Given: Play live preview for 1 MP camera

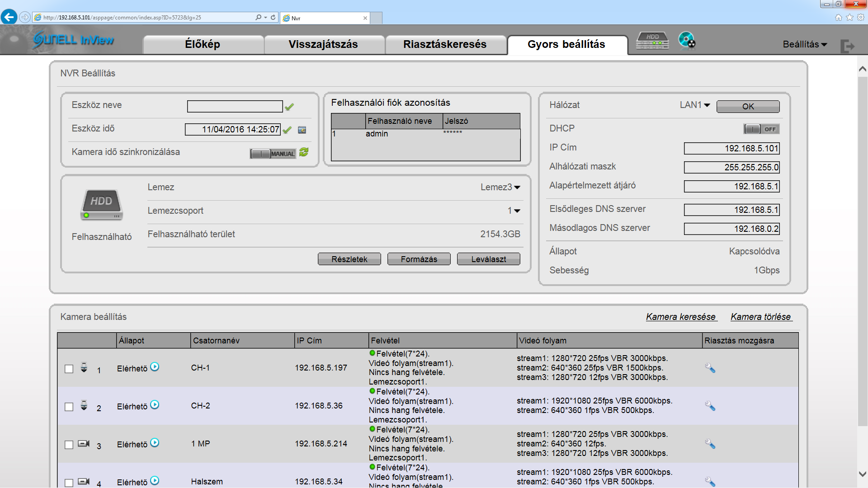Looking at the screenshot, I should coord(155,443).
